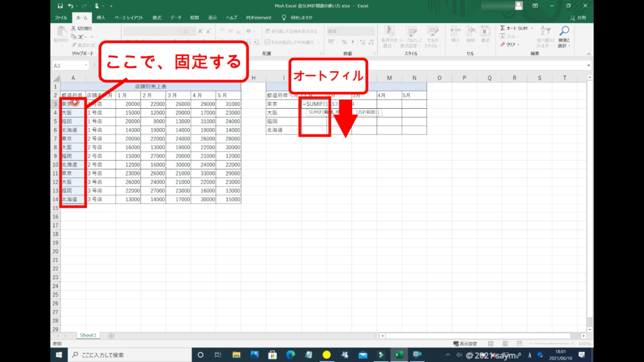Click 表示設定 in the status bar
This screenshot has width=644, height=362.
tap(465, 344)
